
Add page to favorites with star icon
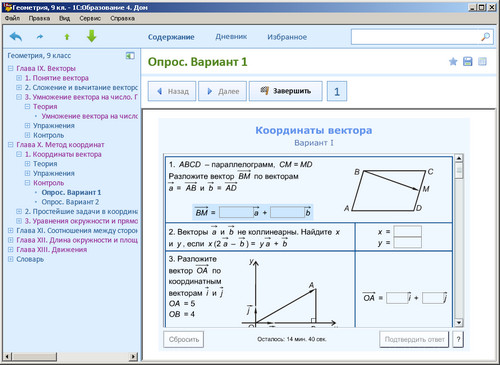[453, 62]
